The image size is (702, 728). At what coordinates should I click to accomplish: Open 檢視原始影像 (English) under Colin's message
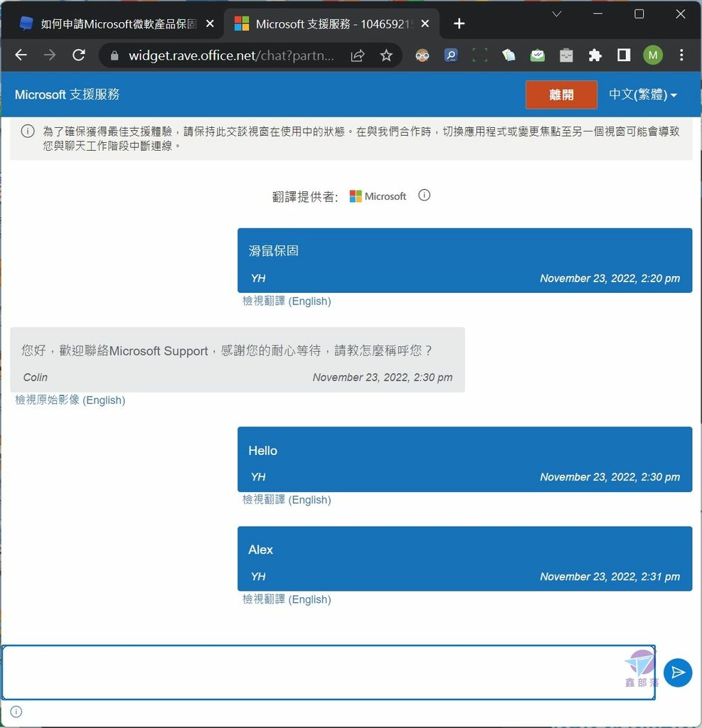(x=70, y=400)
